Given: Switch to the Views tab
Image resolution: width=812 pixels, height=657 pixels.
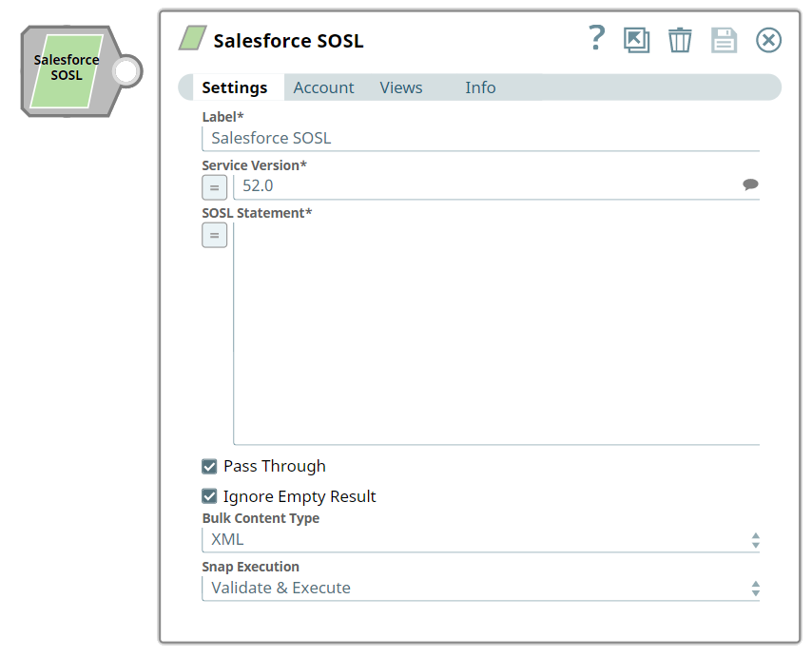Looking at the screenshot, I should (401, 87).
